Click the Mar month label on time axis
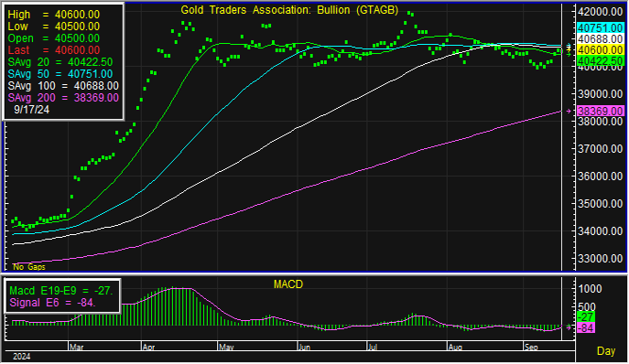This screenshot has width=629, height=364. (76, 348)
